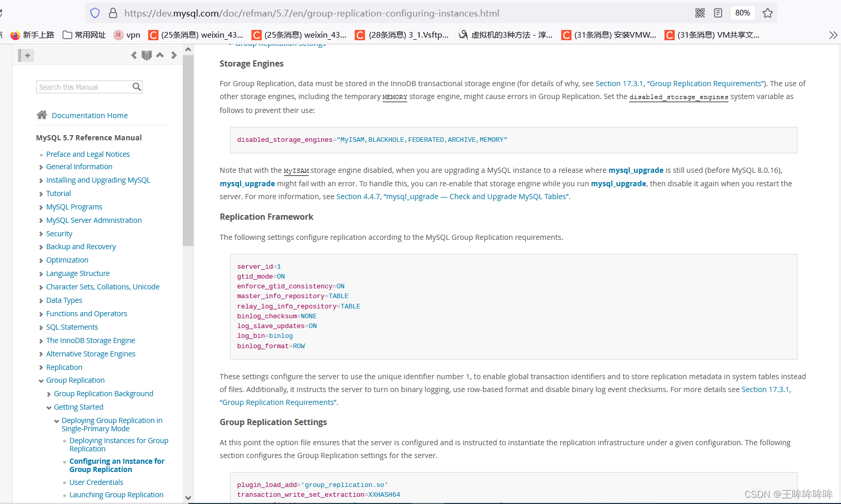841x504 pixels.
Task: Go up one level in manual
Action: (x=160, y=55)
